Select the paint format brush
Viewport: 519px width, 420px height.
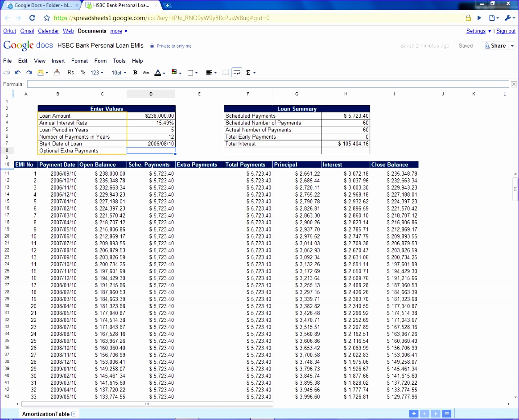[57, 72]
